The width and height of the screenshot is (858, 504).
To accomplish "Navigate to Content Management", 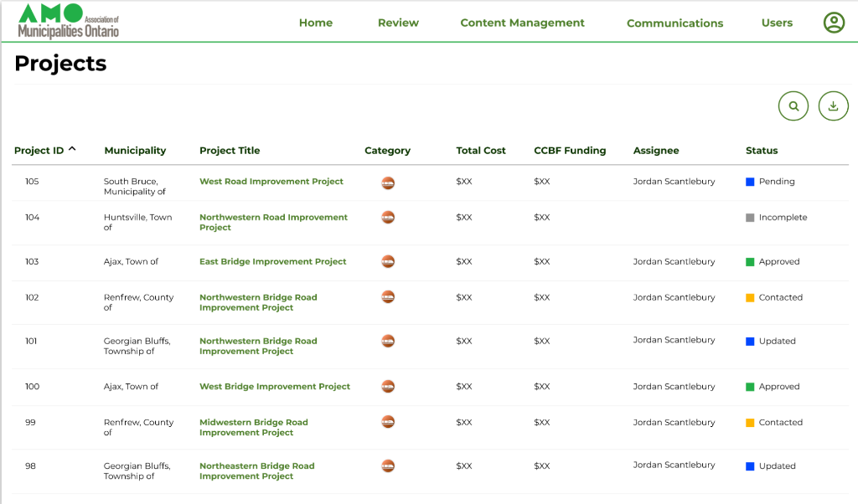I will point(522,23).
